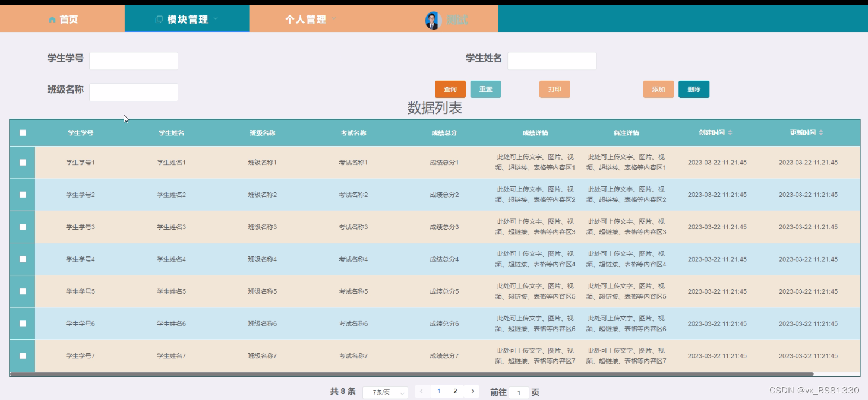
Task: Go to previous page arrow
Action: point(421,391)
